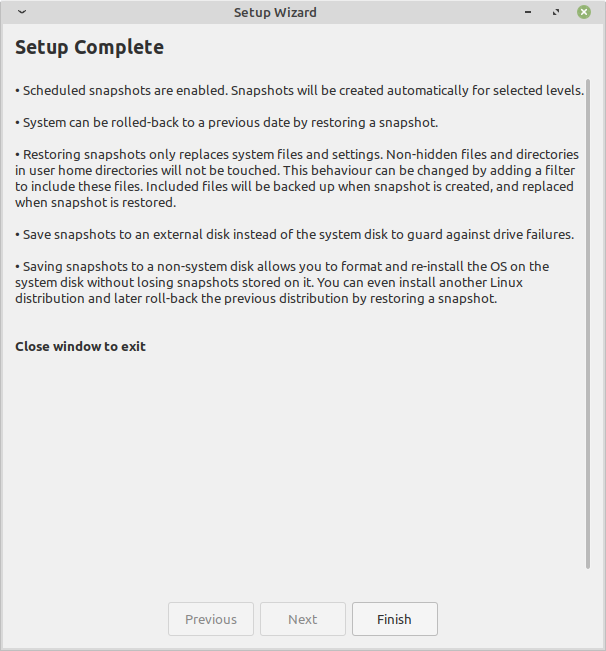Click the Setup Wizard title bar text
Image resolution: width=606 pixels, height=651 pixels.
(x=275, y=12)
